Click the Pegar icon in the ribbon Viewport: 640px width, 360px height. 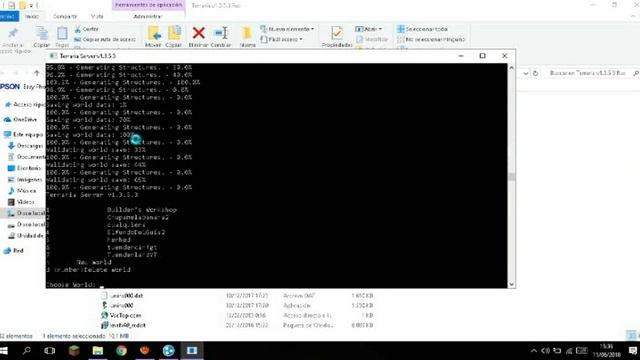[x=62, y=37]
